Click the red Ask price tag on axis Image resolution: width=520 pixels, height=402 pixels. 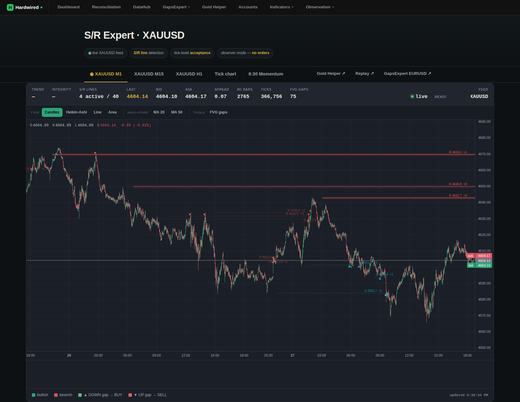[479, 256]
